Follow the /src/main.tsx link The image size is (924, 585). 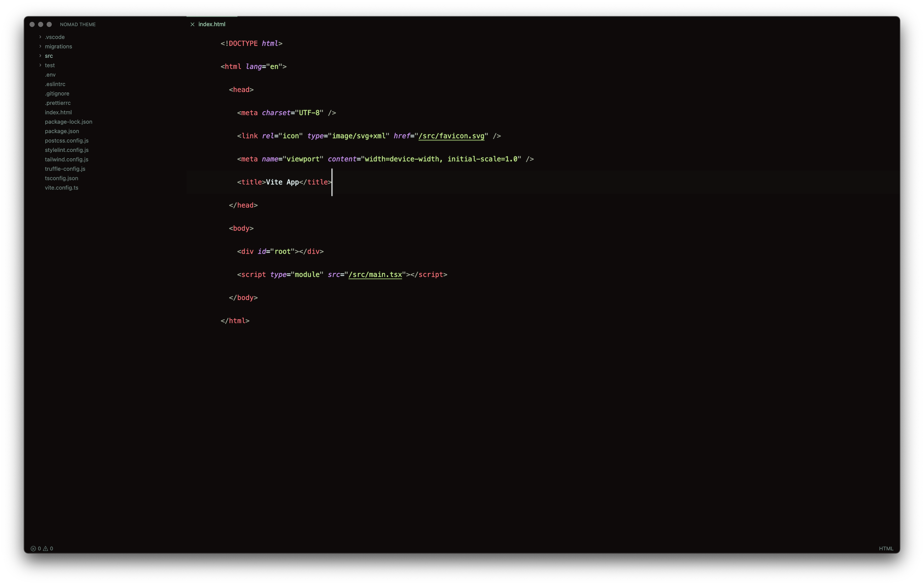pos(375,274)
